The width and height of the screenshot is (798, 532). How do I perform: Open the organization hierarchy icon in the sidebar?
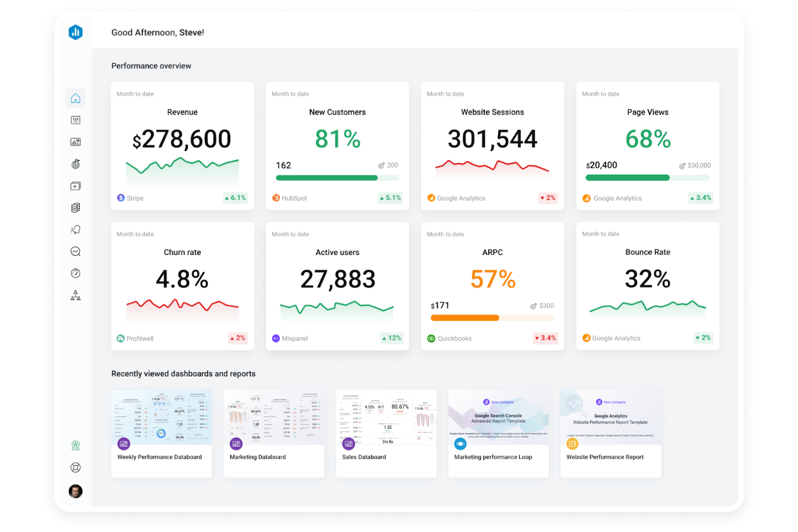(x=75, y=295)
